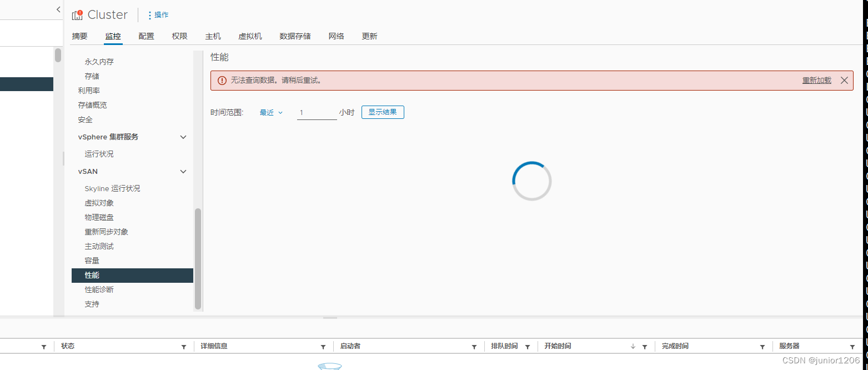Click the 重新加载 reload link

point(817,81)
